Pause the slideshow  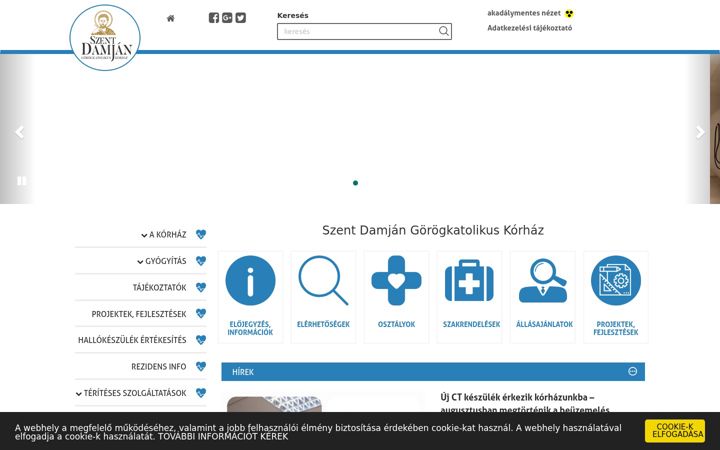(22, 181)
